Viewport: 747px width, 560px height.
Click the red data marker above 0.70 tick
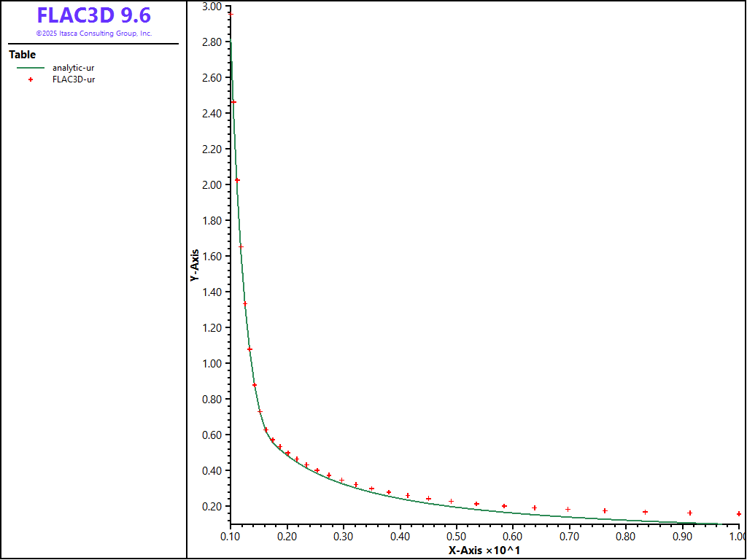568,510
